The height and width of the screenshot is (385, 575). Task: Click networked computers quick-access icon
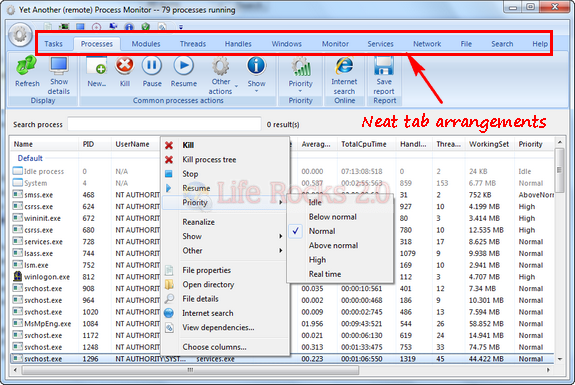pos(113,27)
